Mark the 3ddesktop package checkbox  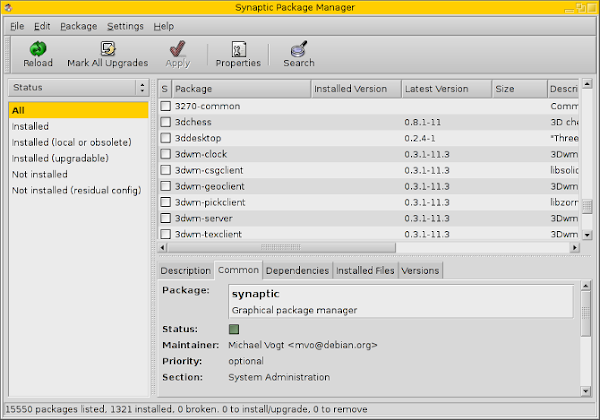[165, 138]
